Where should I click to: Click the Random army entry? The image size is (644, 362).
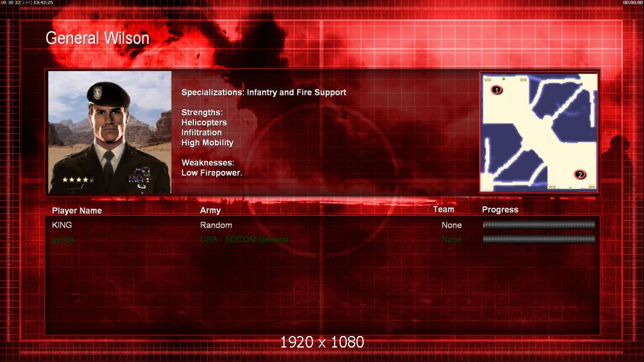pyautogui.click(x=216, y=225)
